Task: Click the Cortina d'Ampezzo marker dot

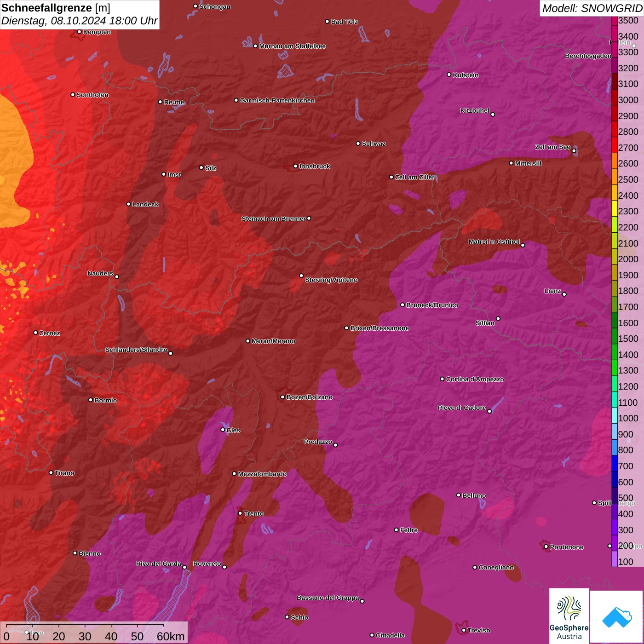Action: [x=443, y=379]
